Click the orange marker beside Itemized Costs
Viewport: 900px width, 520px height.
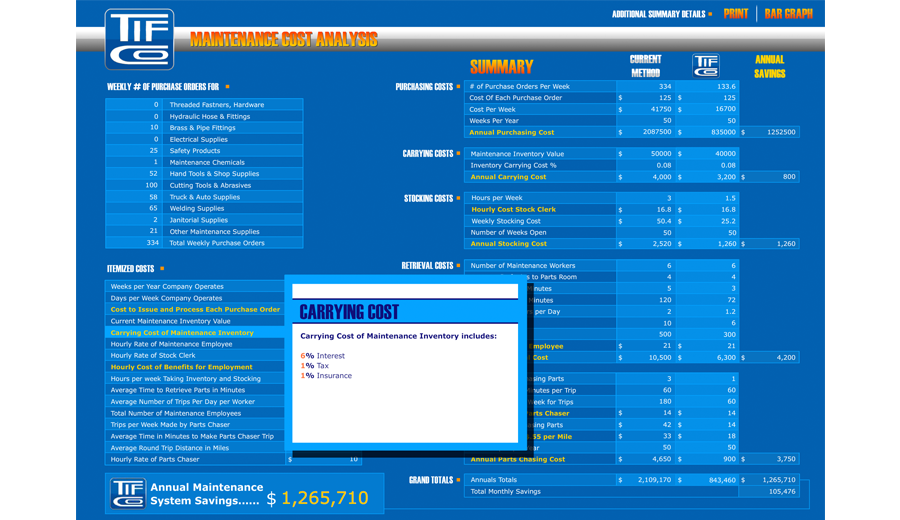[x=161, y=269]
